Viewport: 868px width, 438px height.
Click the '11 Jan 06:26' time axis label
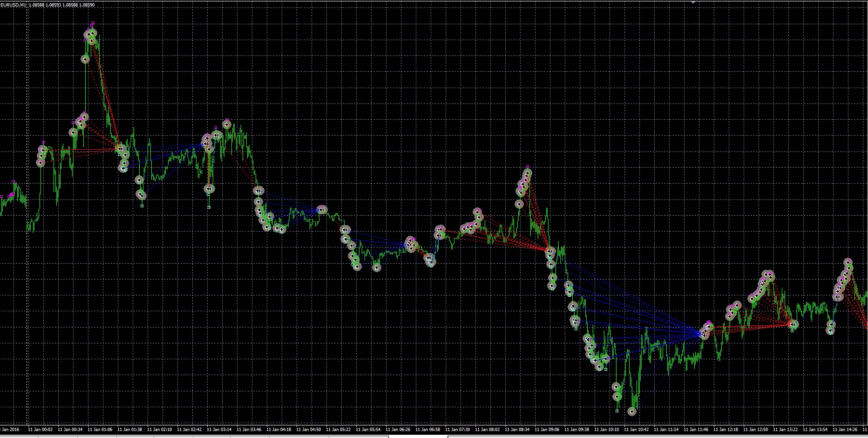(398, 430)
